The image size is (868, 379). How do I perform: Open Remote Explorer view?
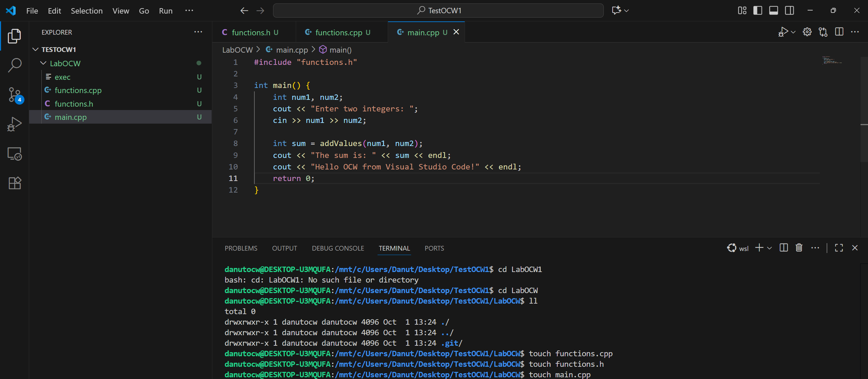point(15,154)
